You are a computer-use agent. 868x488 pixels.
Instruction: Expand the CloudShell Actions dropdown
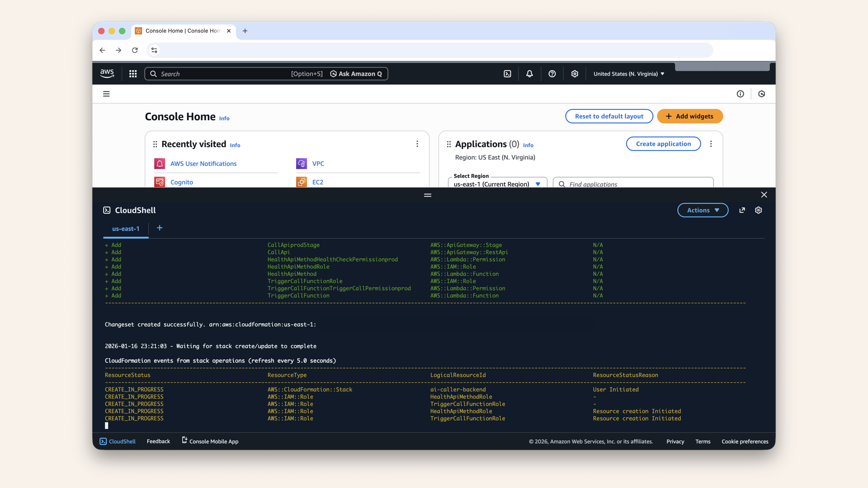[x=703, y=210]
